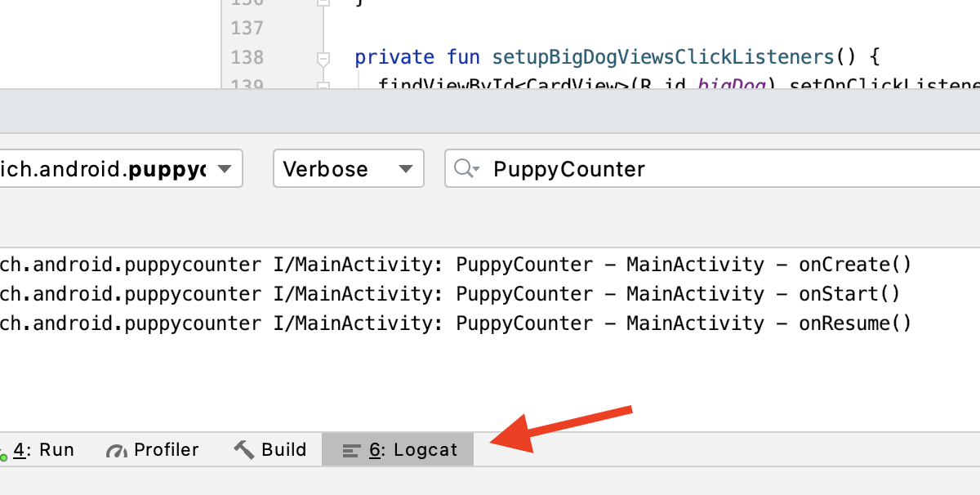Image resolution: width=980 pixels, height=495 pixels.
Task: Click the private keyword in the code
Action: [x=394, y=57]
